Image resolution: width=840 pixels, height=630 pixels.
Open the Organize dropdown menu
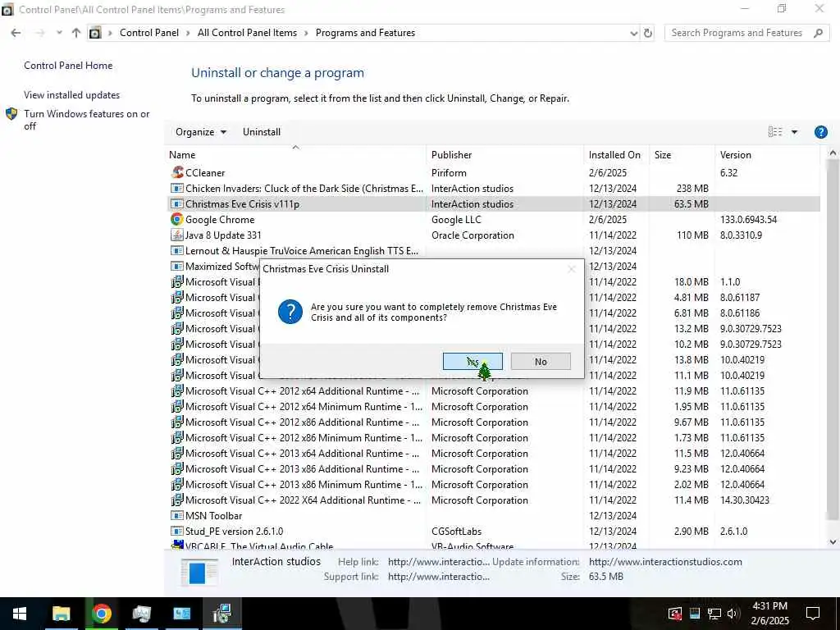coord(201,132)
